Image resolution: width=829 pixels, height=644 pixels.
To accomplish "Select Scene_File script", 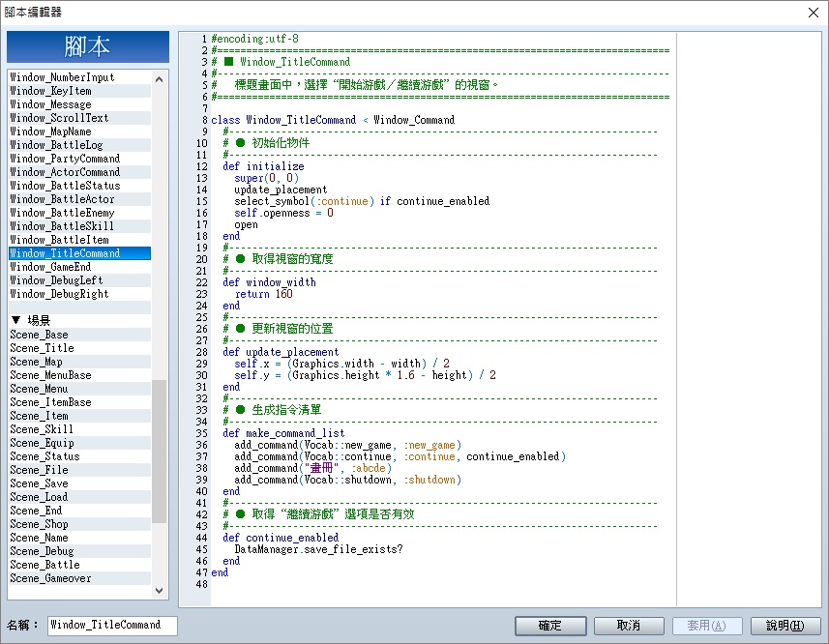I will click(79, 470).
